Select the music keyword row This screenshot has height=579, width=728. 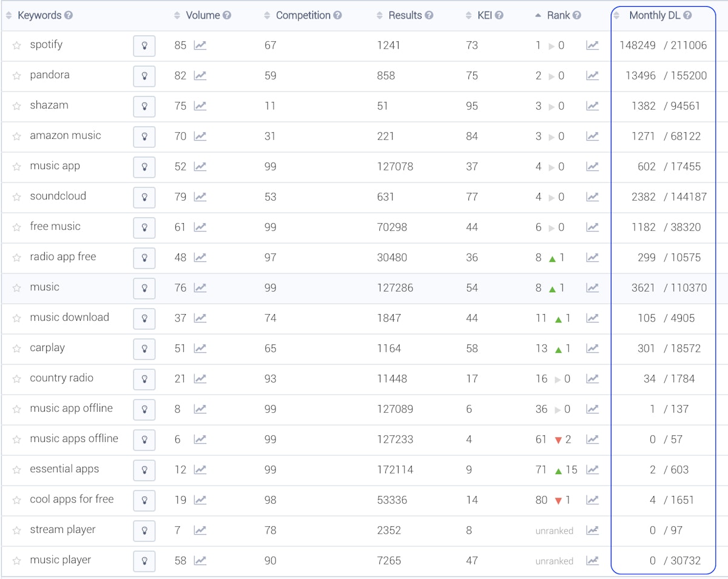click(x=44, y=287)
